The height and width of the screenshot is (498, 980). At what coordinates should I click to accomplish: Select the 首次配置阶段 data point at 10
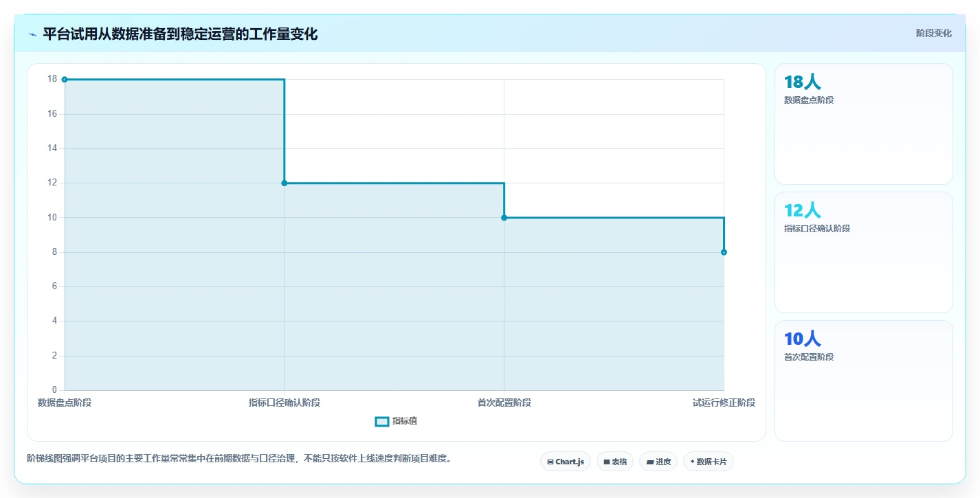tap(504, 218)
